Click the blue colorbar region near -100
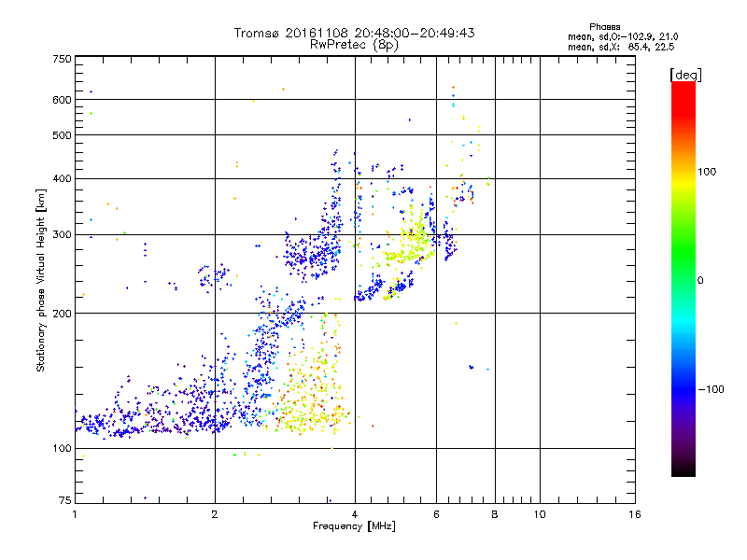This screenshot has width=747, height=560. (683, 388)
